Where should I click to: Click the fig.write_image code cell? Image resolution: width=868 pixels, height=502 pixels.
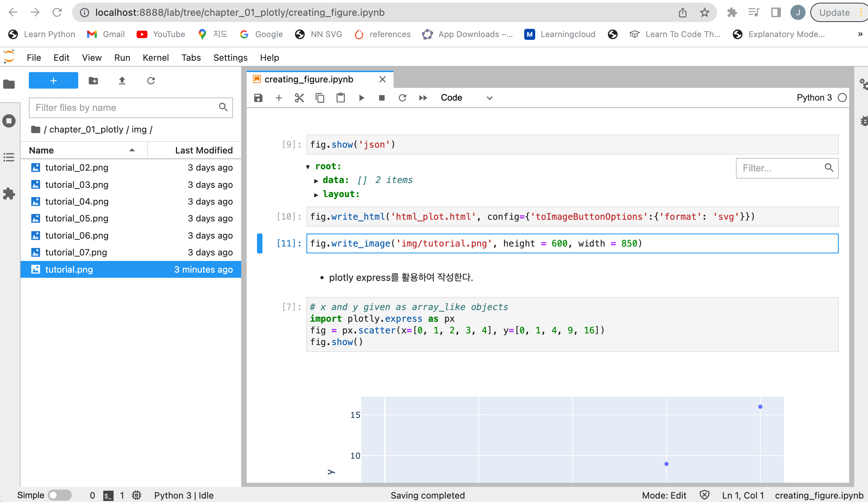[572, 243]
